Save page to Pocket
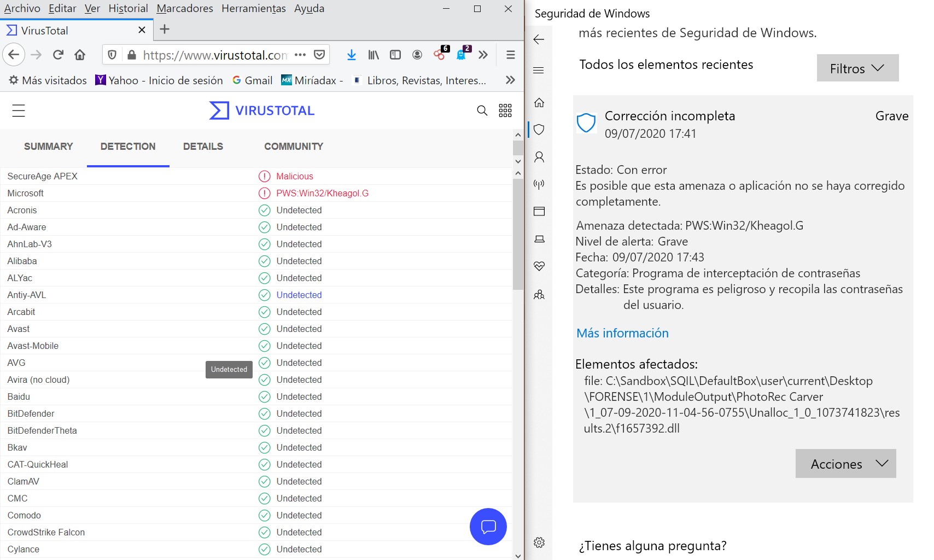934x560 pixels. point(319,55)
